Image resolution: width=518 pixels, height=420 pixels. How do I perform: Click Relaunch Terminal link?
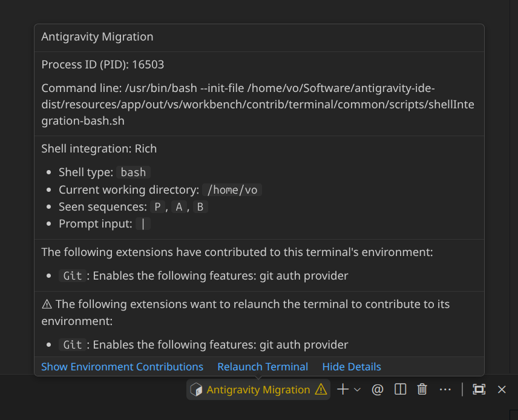[x=263, y=367]
